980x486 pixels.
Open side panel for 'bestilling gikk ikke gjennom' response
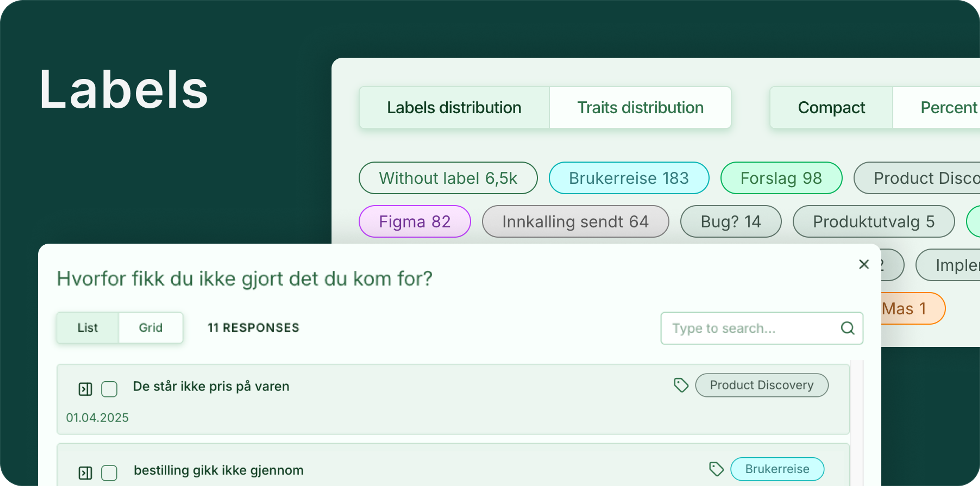tap(85, 473)
